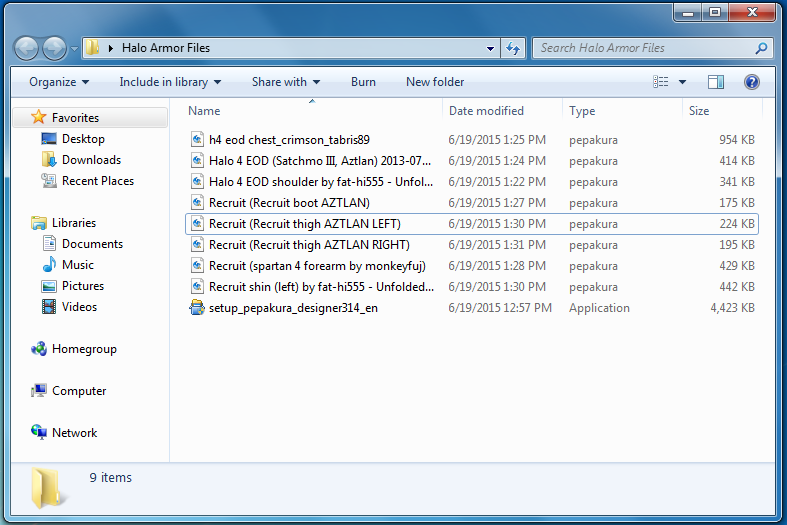Change view using the view icon
This screenshot has height=525, width=787.
[661, 82]
